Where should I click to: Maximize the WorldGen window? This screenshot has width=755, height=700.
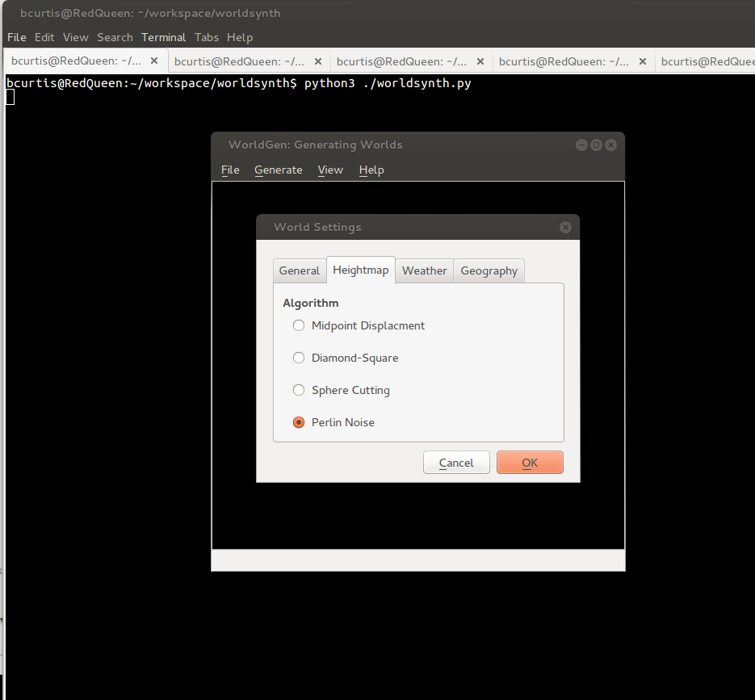pos(596,145)
